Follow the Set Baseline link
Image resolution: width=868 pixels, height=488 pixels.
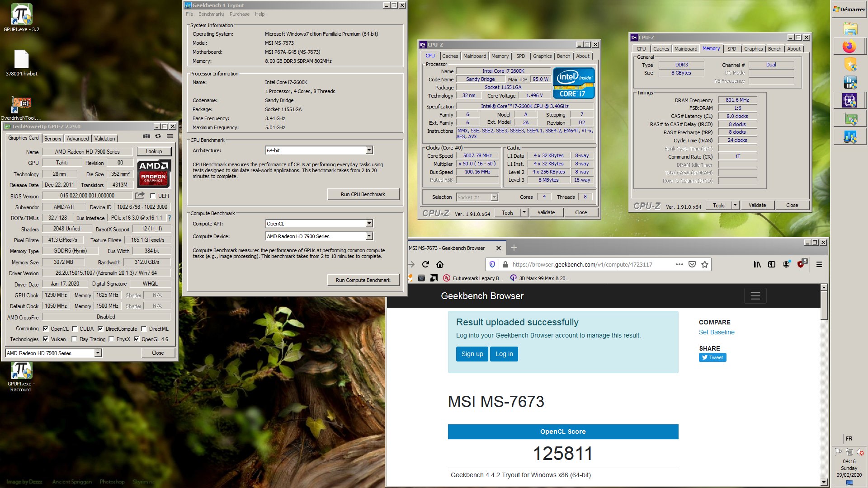[x=717, y=332]
